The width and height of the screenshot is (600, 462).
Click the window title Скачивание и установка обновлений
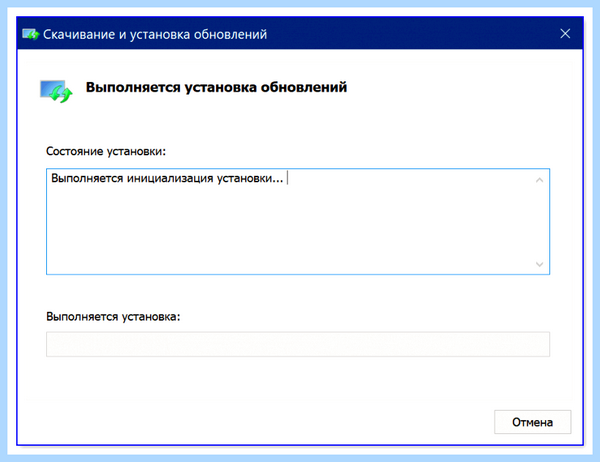[x=155, y=34]
